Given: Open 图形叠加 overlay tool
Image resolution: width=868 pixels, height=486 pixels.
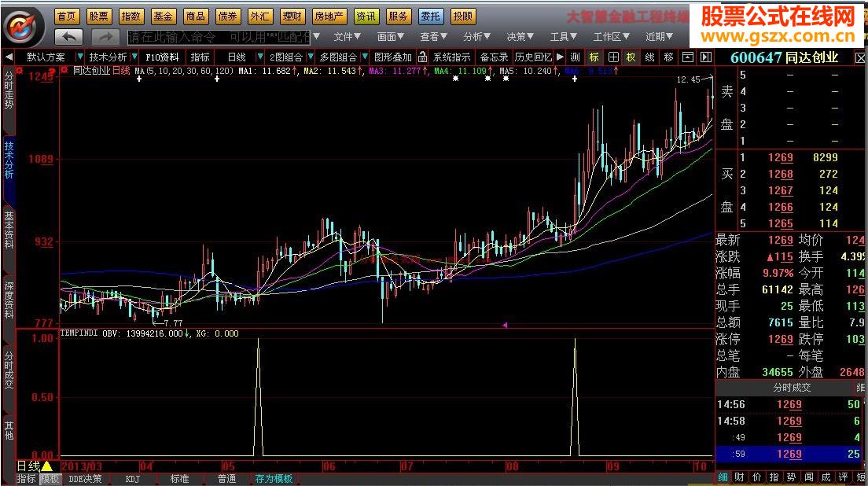Looking at the screenshot, I should (392, 57).
